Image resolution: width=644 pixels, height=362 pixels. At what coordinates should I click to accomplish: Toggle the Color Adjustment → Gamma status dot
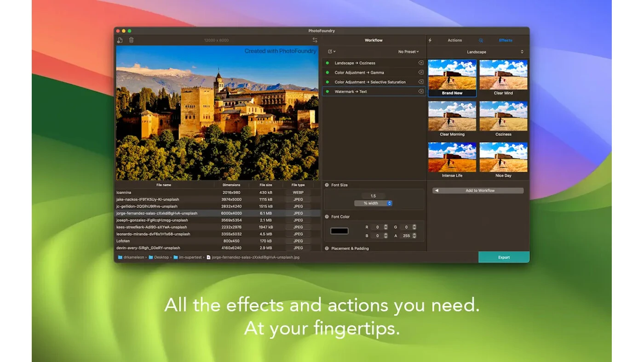tap(328, 73)
